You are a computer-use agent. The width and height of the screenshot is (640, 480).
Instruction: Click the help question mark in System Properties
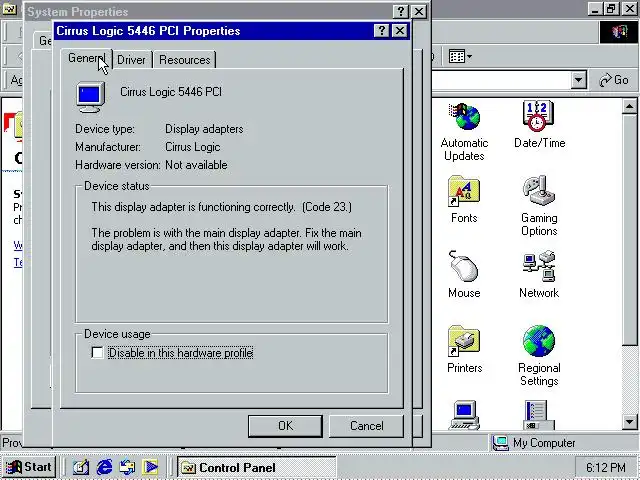[x=400, y=11]
